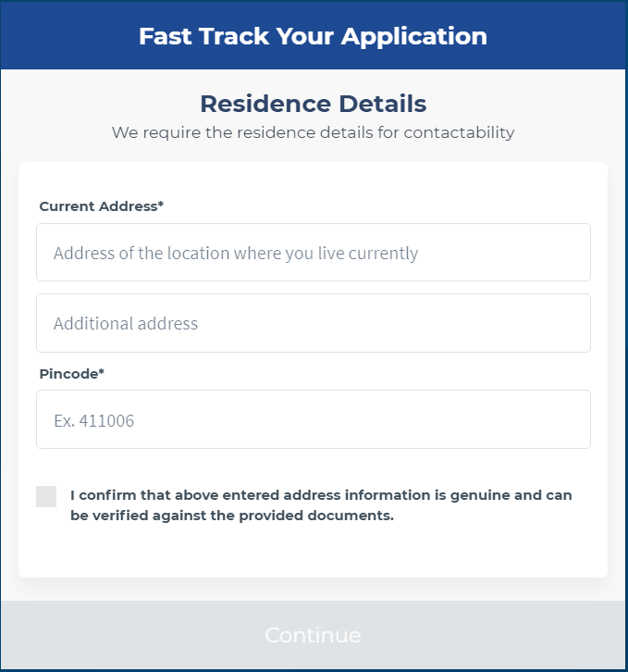Click the word "Details" in the section heading

[x=383, y=103]
